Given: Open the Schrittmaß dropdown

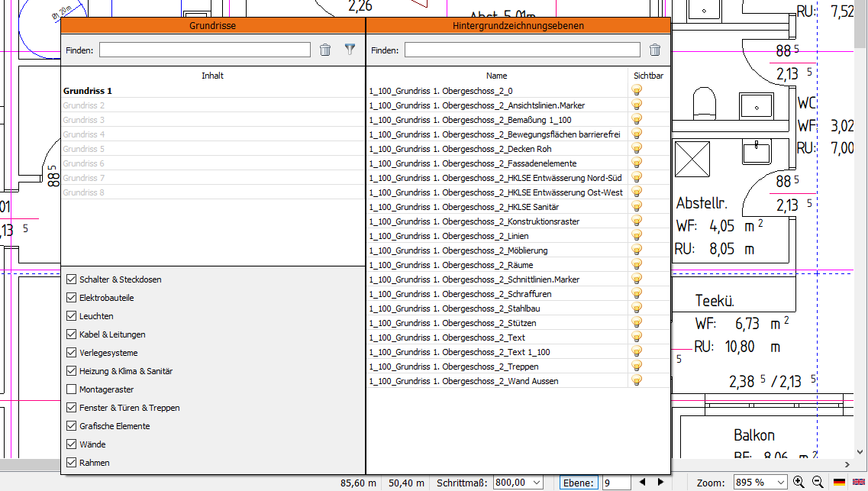Looking at the screenshot, I should point(537,483).
